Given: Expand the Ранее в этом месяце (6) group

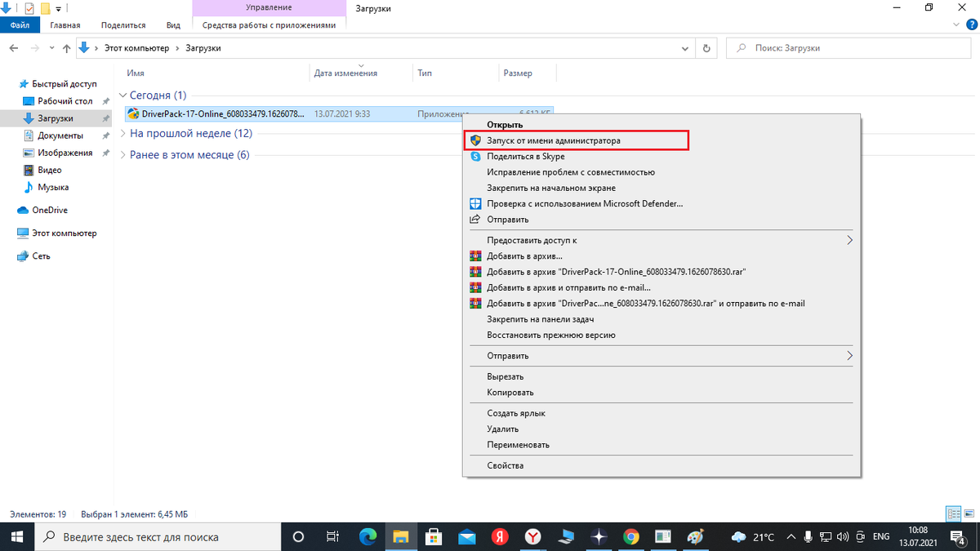Looking at the screenshot, I should click(123, 155).
